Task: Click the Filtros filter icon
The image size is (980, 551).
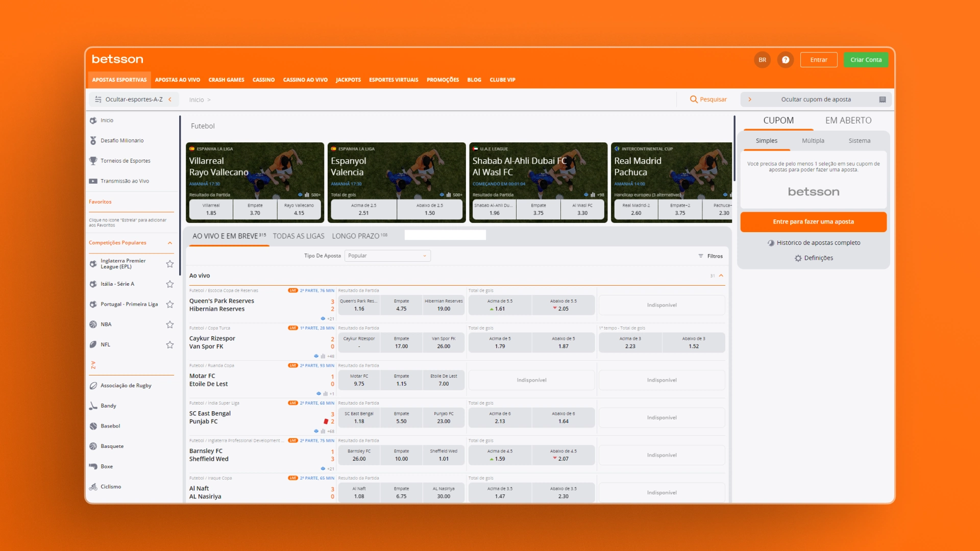Action: pyautogui.click(x=701, y=256)
